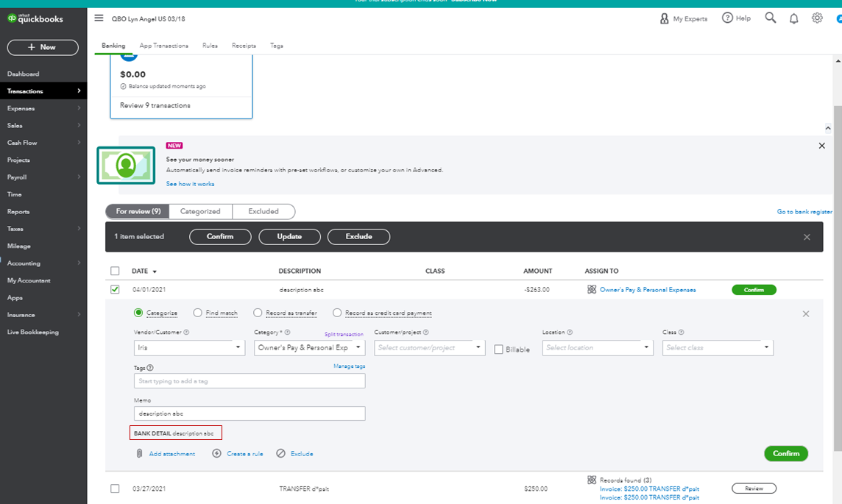Open the settings gear icon

[817, 18]
